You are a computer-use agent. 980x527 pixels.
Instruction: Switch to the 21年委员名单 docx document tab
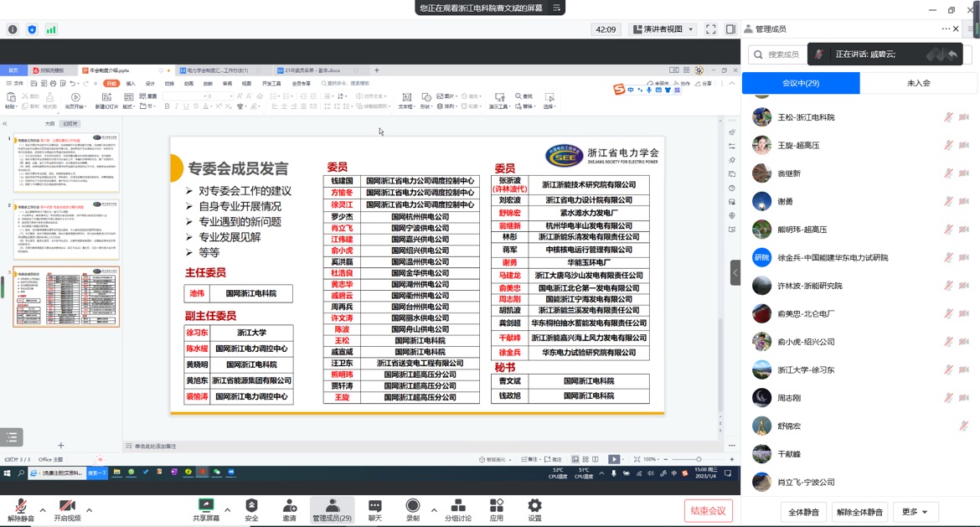(312, 70)
